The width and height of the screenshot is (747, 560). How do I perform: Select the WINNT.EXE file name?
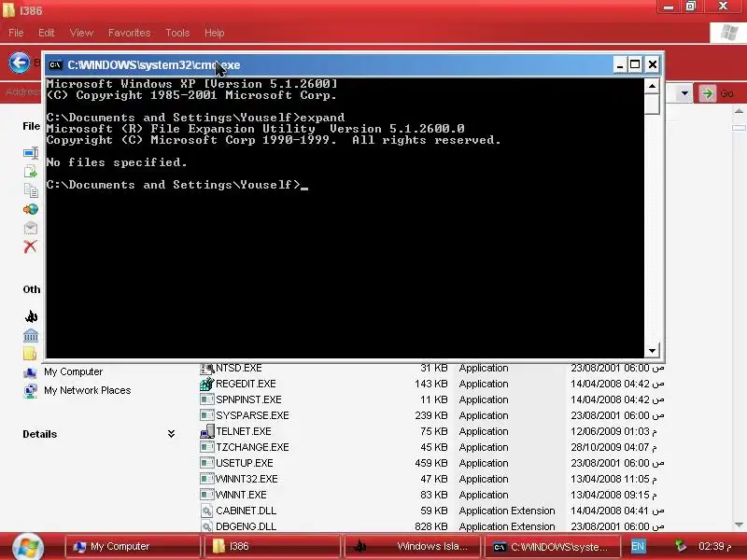click(x=241, y=495)
